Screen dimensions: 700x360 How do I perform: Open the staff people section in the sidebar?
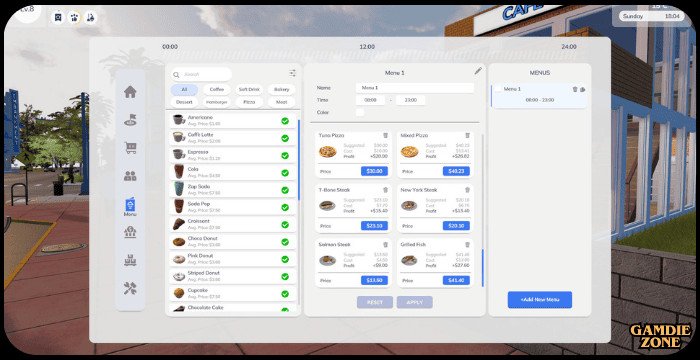(x=130, y=176)
